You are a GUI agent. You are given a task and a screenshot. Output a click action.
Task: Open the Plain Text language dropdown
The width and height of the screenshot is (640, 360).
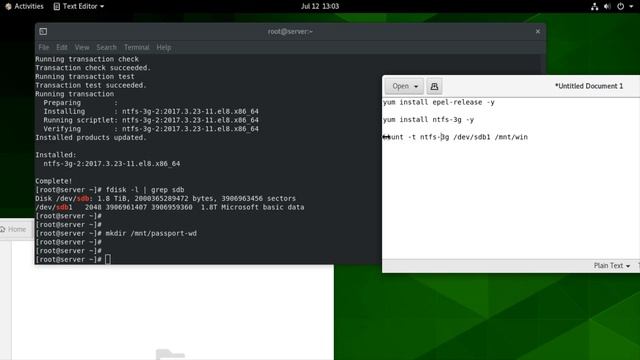pos(611,266)
